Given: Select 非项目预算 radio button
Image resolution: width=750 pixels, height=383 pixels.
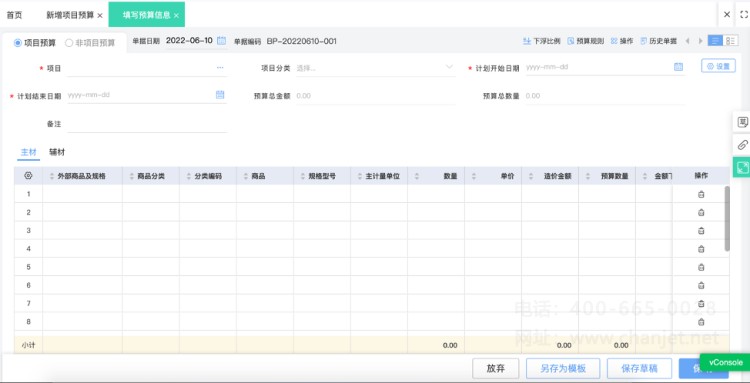Looking at the screenshot, I should click(69, 43).
